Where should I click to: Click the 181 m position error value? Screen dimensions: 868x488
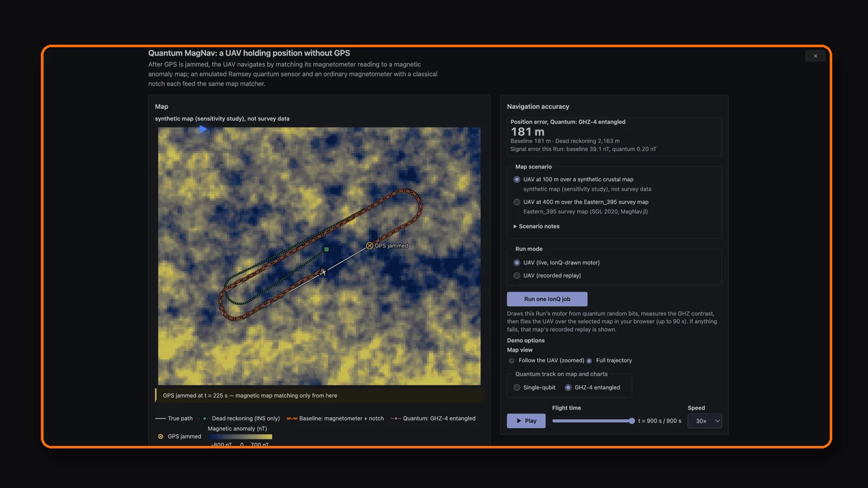click(x=528, y=132)
